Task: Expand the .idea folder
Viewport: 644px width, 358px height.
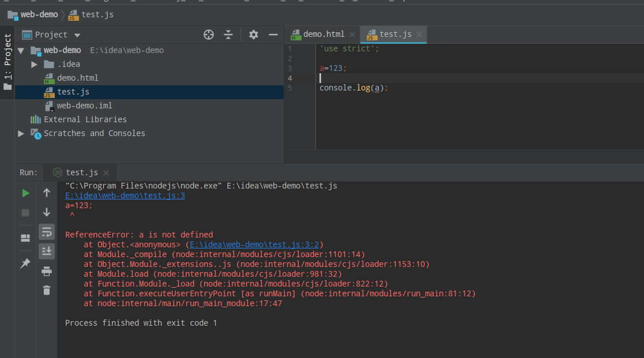Action: [x=35, y=65]
